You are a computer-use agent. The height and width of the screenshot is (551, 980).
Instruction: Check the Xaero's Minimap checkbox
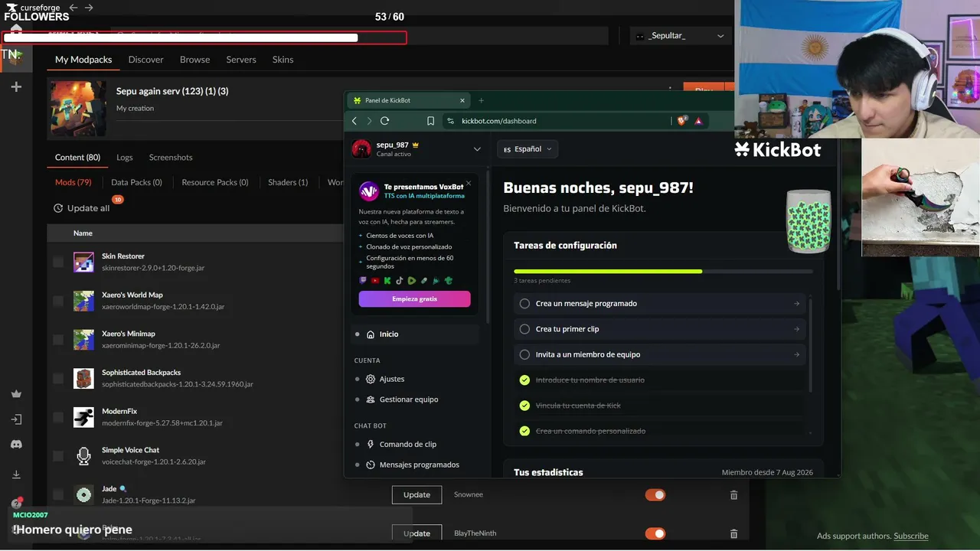click(58, 340)
